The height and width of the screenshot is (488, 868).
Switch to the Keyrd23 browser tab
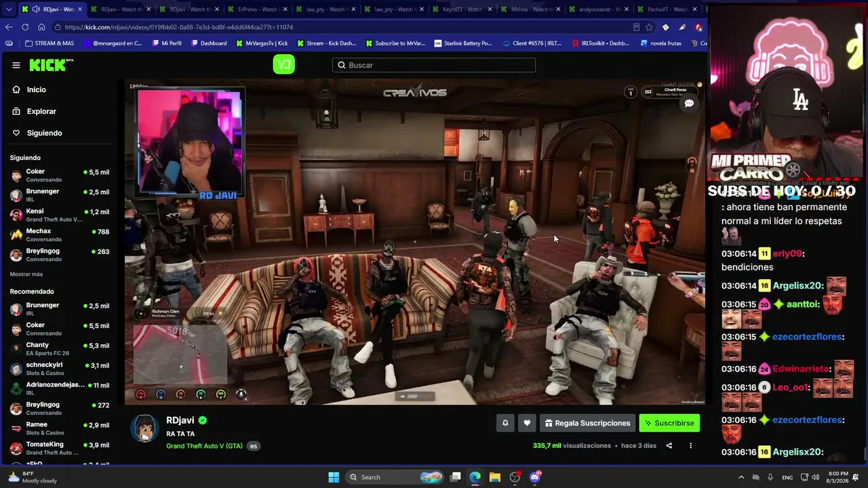[x=461, y=9]
